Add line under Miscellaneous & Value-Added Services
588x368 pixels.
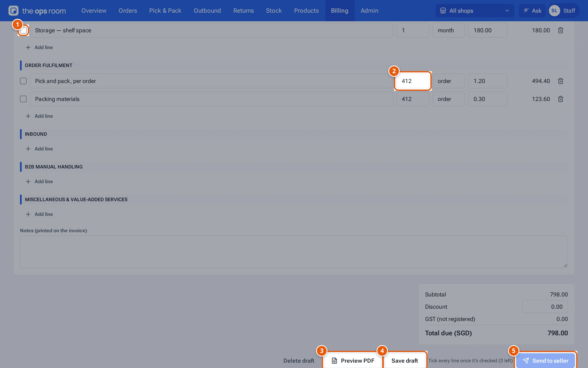(39, 214)
